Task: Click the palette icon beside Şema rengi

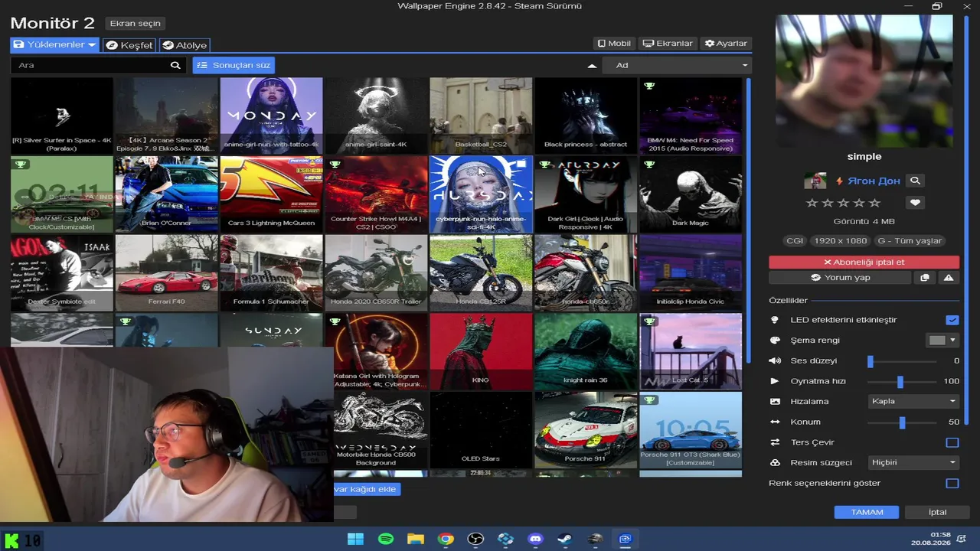Action: [775, 341]
